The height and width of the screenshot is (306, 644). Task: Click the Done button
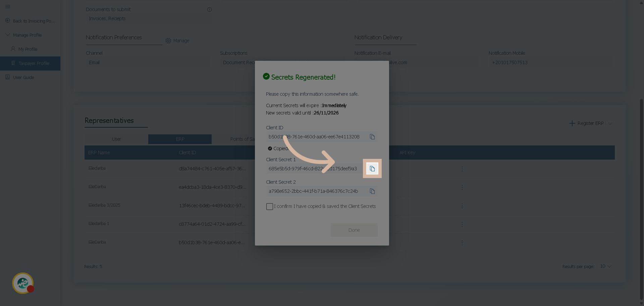(354, 230)
